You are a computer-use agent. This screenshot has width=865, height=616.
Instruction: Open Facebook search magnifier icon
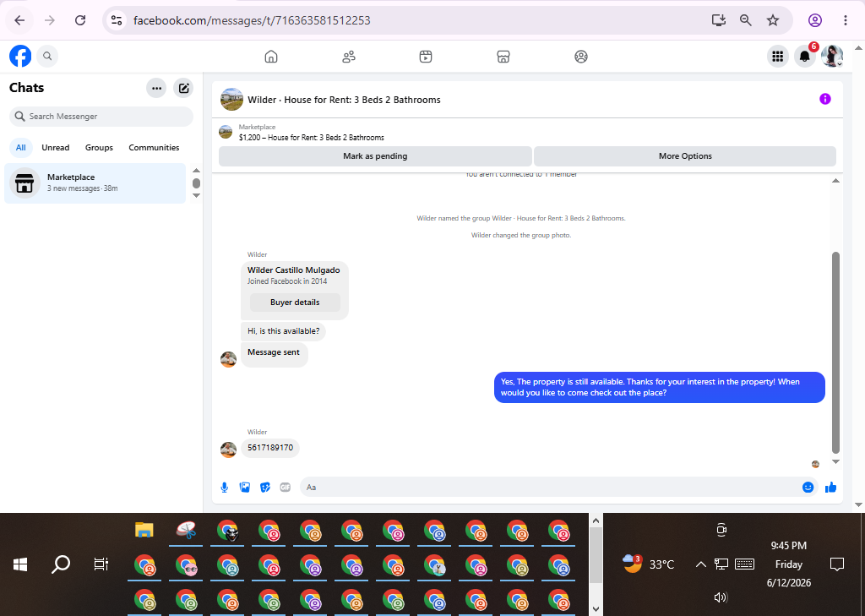point(47,56)
